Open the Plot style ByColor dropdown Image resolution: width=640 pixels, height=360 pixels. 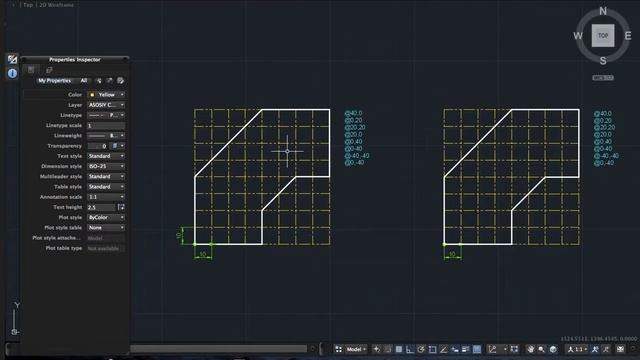click(x=106, y=218)
